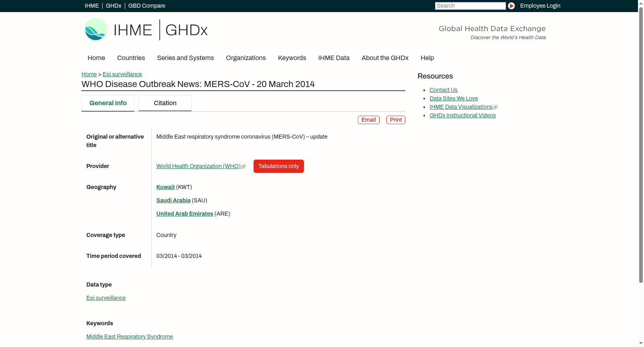Click the external link icon beside WHO provider

click(x=244, y=166)
